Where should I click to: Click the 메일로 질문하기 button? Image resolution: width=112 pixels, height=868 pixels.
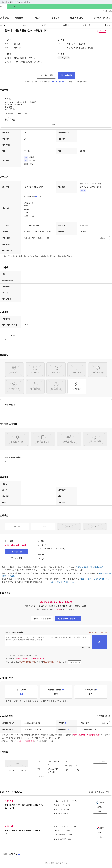click(75, 662)
